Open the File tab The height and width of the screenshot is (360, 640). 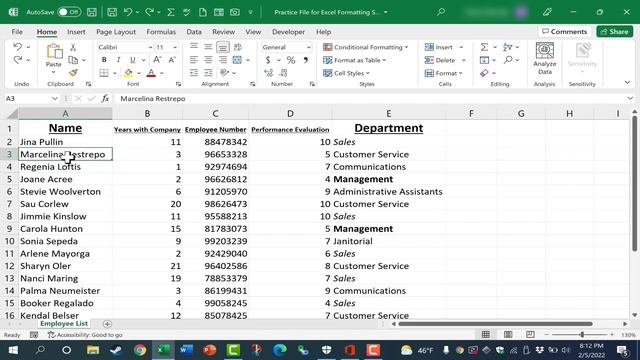click(x=17, y=31)
